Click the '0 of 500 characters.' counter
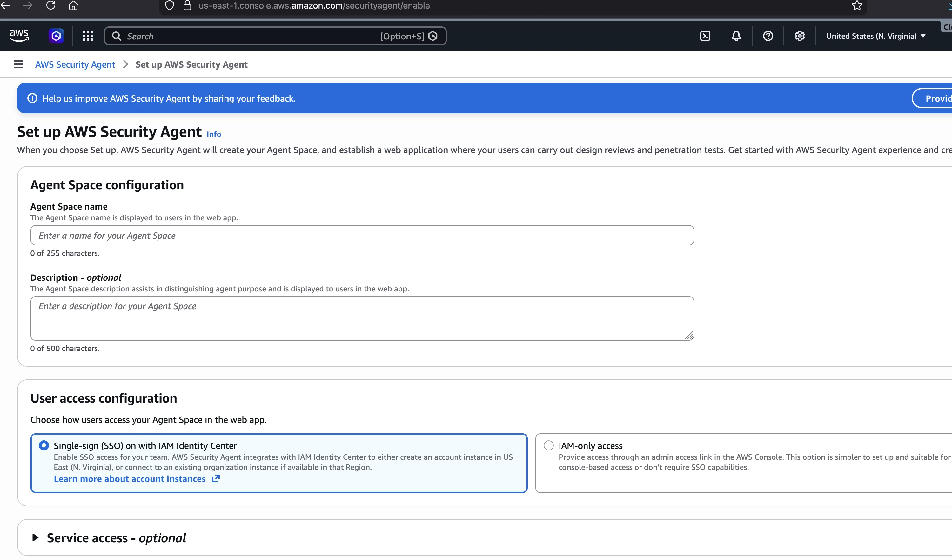952x560 pixels. point(65,348)
